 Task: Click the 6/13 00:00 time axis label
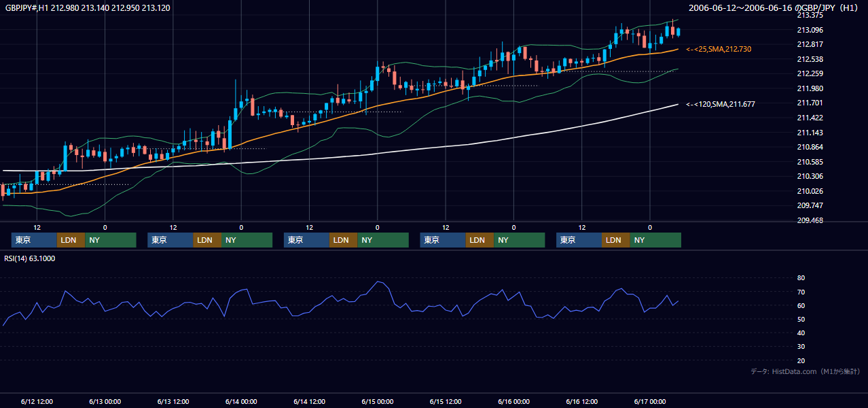105,401
